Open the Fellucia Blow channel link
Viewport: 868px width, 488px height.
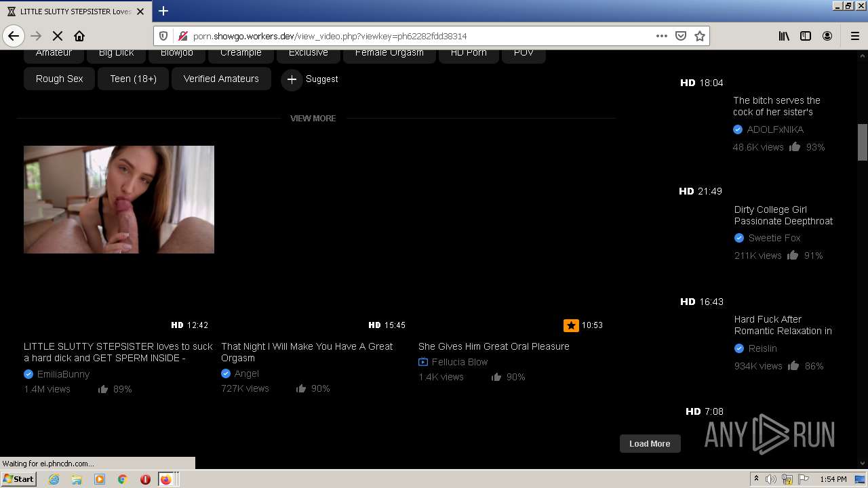coord(460,362)
